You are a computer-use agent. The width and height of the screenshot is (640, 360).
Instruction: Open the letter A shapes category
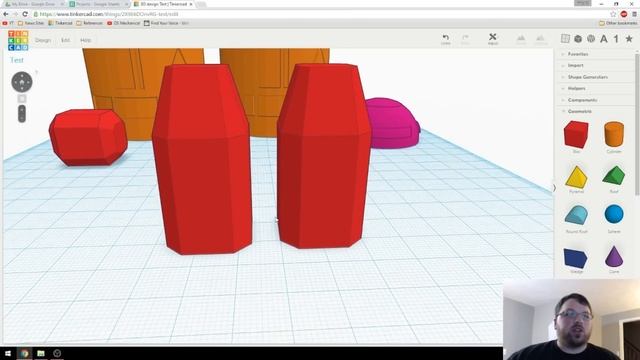coord(604,39)
